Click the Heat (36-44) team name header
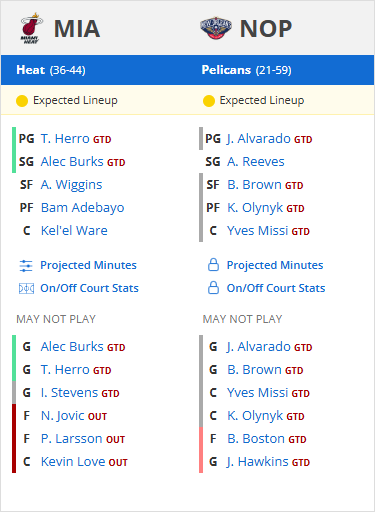The image size is (375, 512). click(51, 70)
